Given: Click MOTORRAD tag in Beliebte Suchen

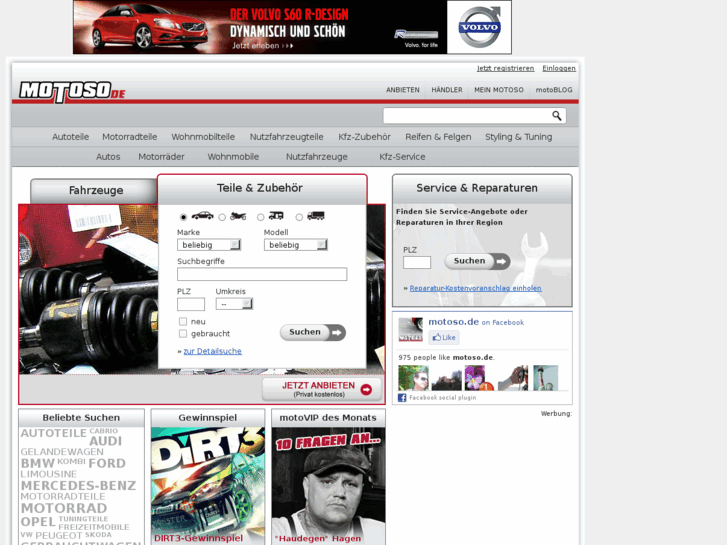Looking at the screenshot, I should [x=64, y=508].
